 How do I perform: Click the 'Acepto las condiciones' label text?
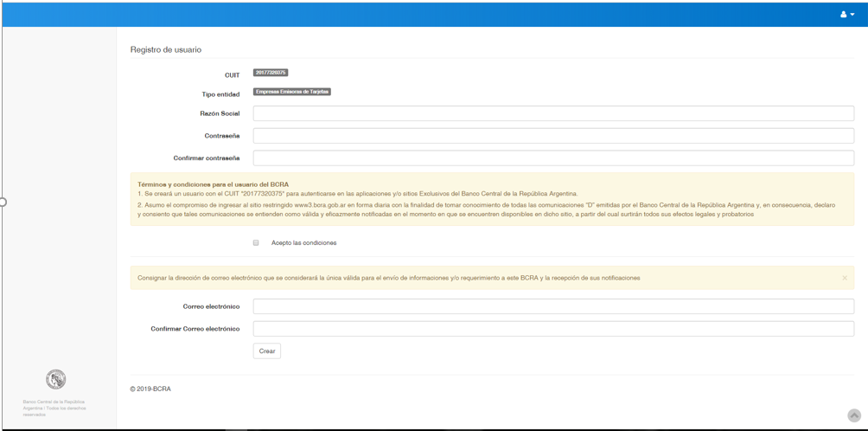click(303, 243)
